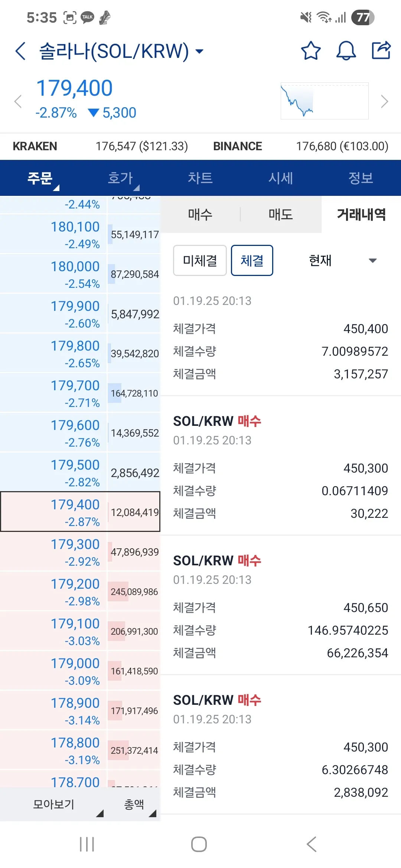The image size is (401, 868).
Task: Expand the 현재 period dropdown
Action: click(342, 260)
